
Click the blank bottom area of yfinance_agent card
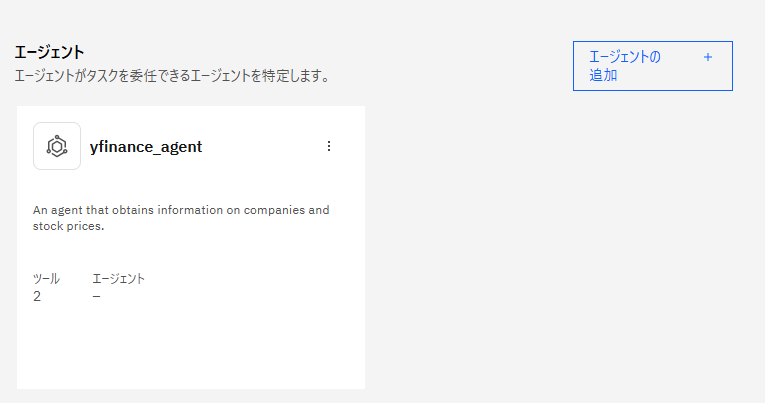click(x=190, y=350)
